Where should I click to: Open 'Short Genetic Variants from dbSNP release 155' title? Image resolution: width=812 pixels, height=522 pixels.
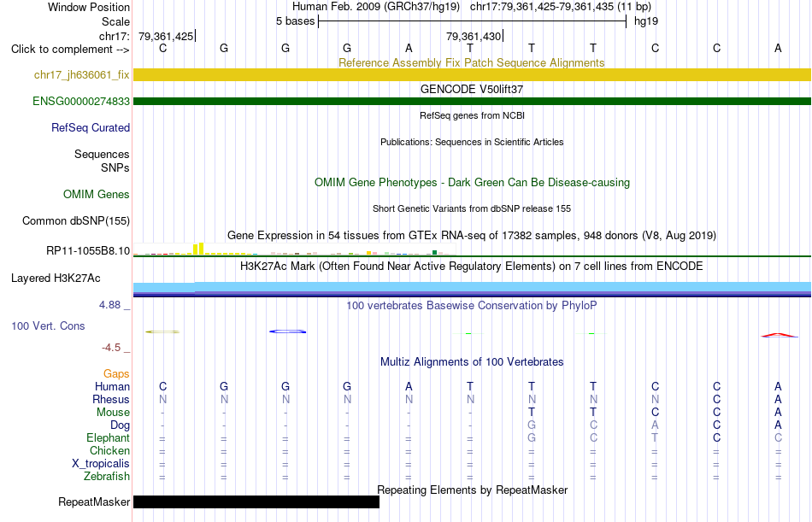(472, 208)
